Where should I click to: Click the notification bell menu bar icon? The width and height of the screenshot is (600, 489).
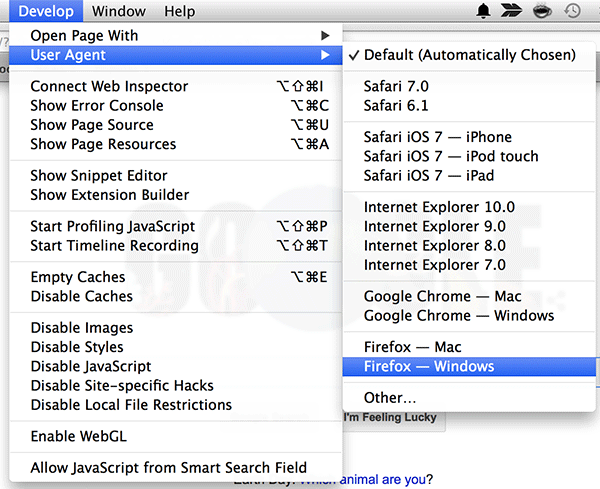tap(484, 12)
